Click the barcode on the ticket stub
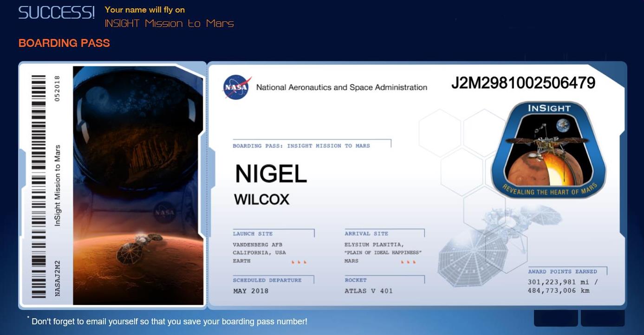Screen dimensions: 644x335 click(39, 186)
